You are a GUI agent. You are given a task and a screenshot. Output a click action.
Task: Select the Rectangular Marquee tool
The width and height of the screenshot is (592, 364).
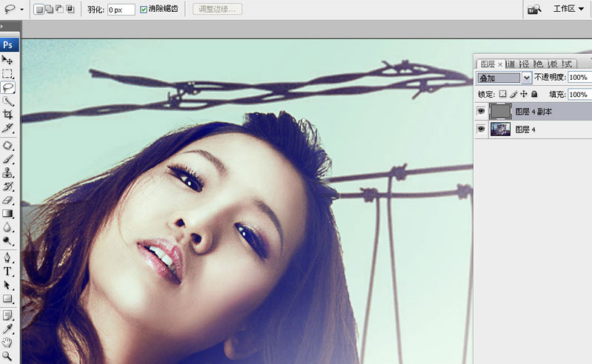(x=7, y=74)
